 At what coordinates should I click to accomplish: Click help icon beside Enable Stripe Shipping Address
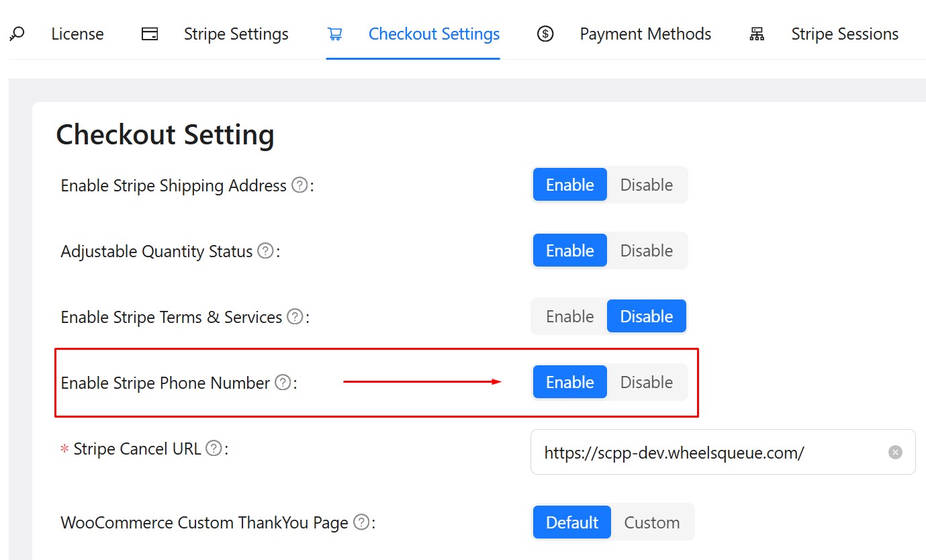coord(299,185)
